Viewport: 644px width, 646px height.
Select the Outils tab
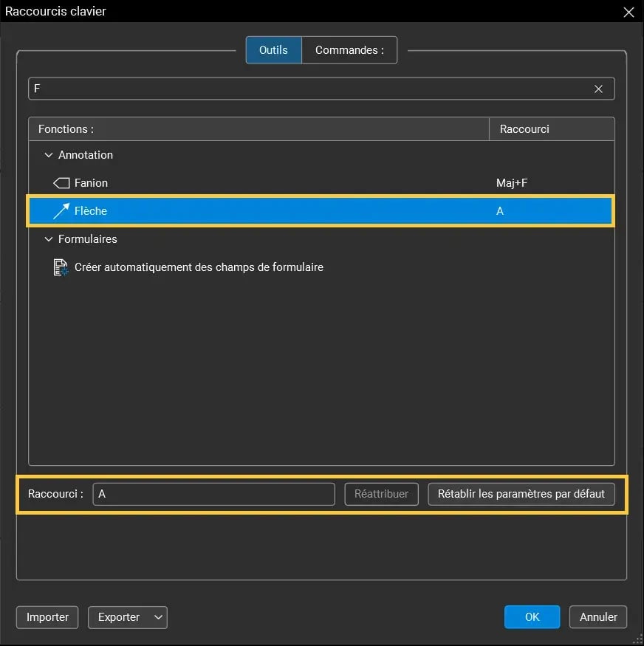pos(273,49)
